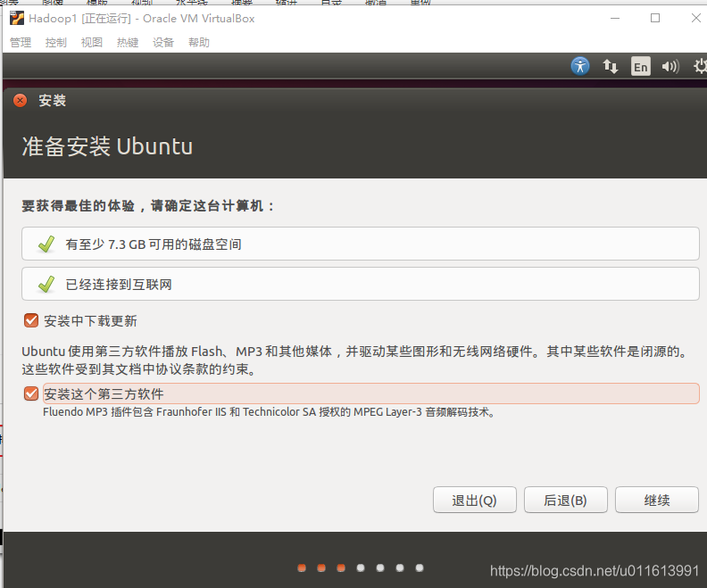Maximize the VirtualBox window
Screen dimensions: 707x588
tap(655, 18)
